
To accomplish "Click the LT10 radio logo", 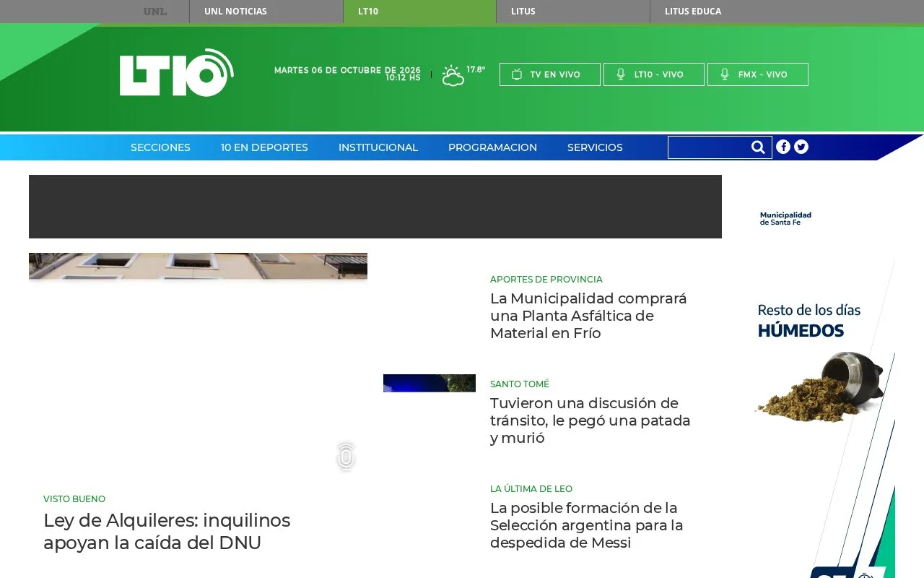I will click(x=177, y=72).
